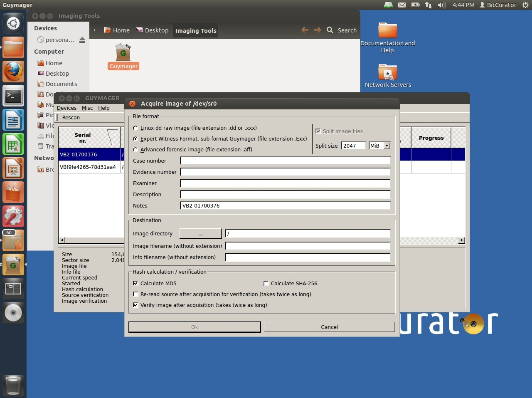Click the Rescan button in Guymager
532x398 pixels.
(71, 117)
